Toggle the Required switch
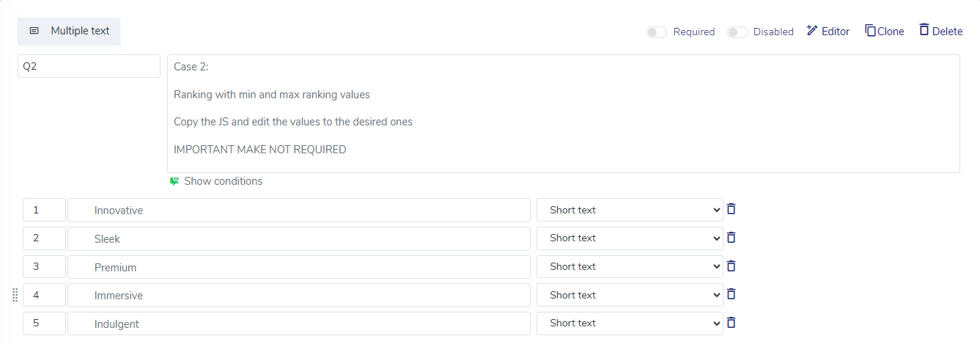The height and width of the screenshot is (344, 980). point(657,32)
